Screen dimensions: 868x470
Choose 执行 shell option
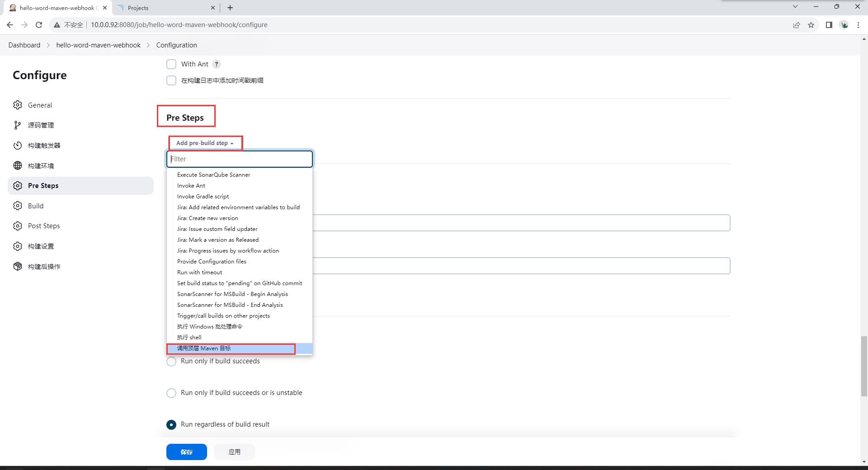tap(240, 338)
